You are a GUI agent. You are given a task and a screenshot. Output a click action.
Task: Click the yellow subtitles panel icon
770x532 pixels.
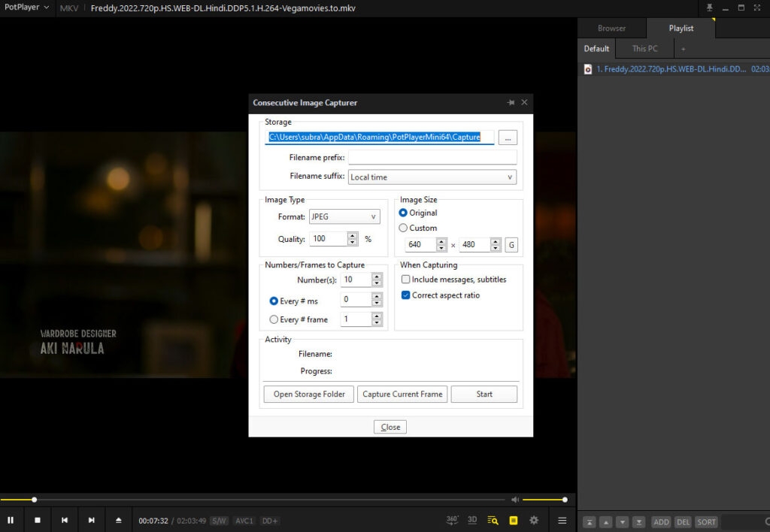[x=513, y=519]
